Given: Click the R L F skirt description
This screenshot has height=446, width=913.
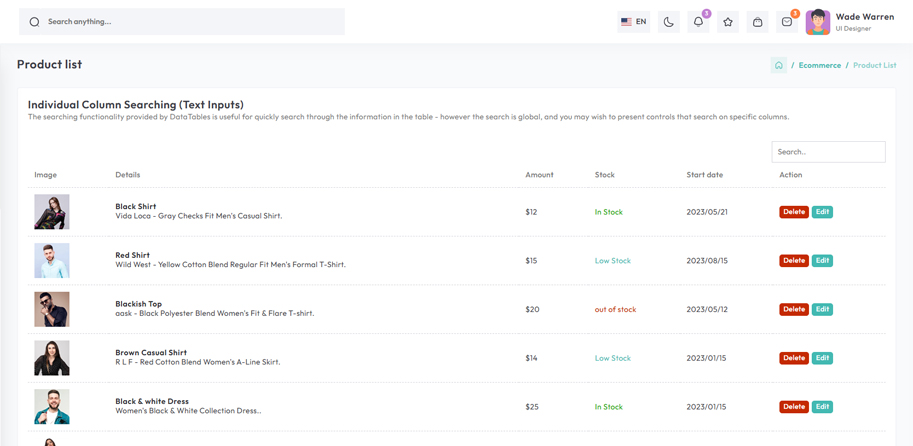Looking at the screenshot, I should (198, 362).
